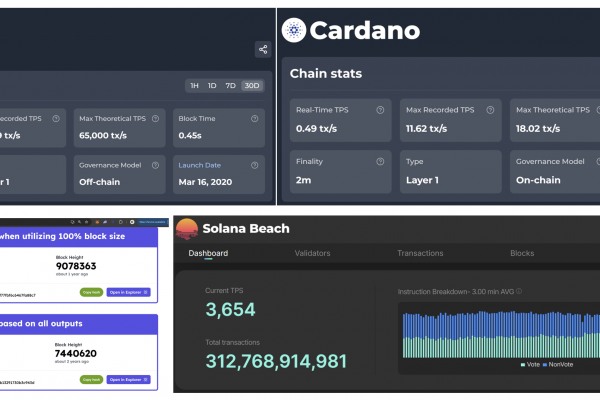Open help icon on the partially visible Recorded TPS card
The width and height of the screenshot is (600, 400).
coord(56,119)
